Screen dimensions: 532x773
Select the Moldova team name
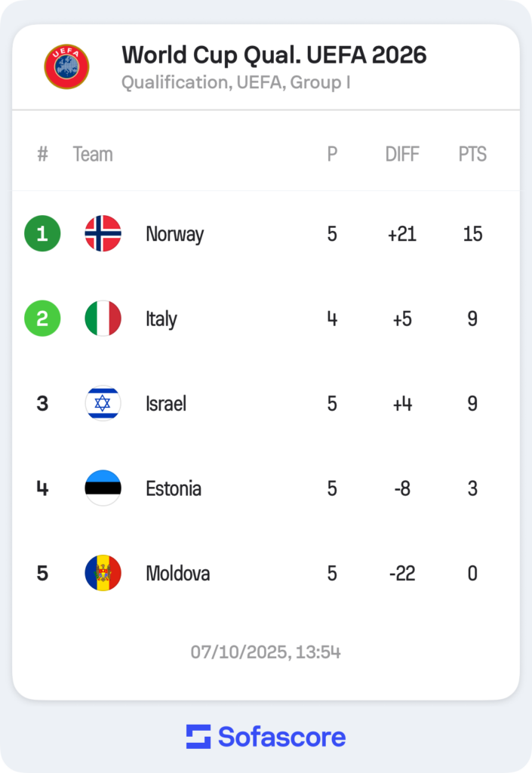(x=177, y=573)
